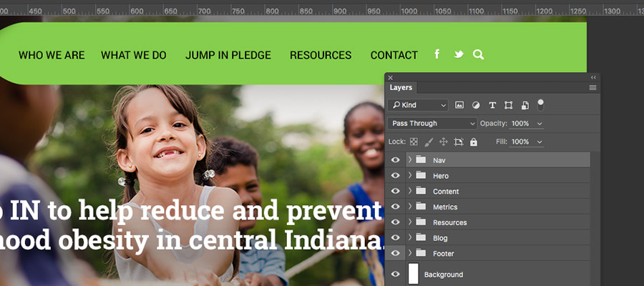Screen dimensions: 644x286
Task: Click WHAT WE DO nav item
Action: [134, 55]
